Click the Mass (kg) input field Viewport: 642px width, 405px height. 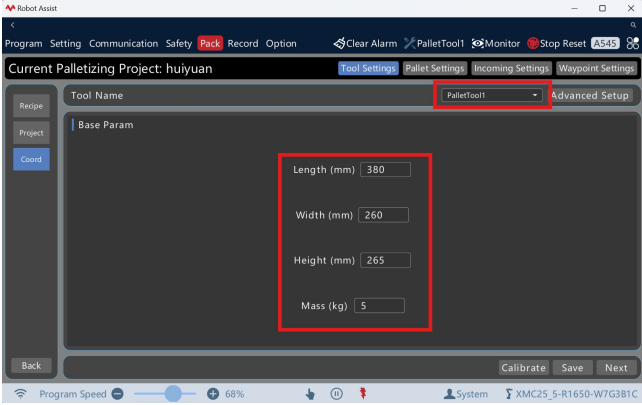pyautogui.click(x=379, y=305)
